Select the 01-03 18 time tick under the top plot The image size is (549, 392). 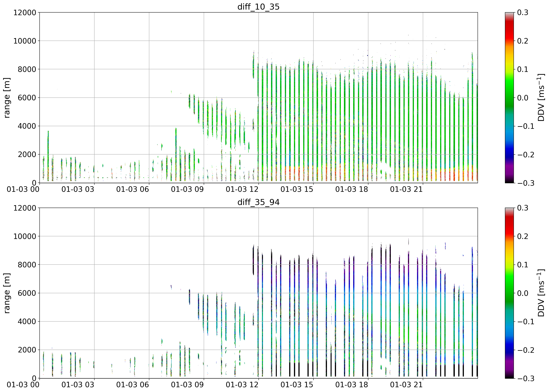[x=352, y=189]
